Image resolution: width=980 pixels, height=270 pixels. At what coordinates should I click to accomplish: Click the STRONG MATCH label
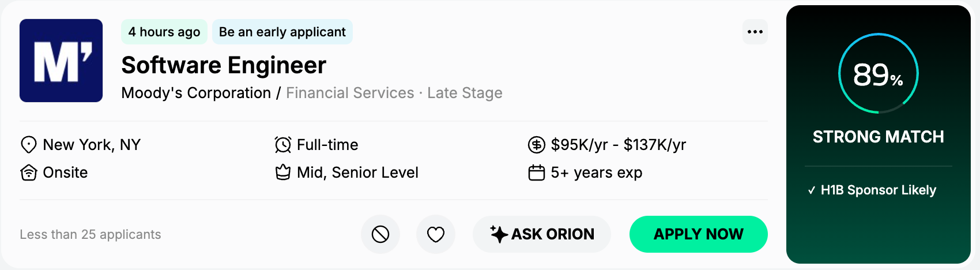(x=879, y=137)
